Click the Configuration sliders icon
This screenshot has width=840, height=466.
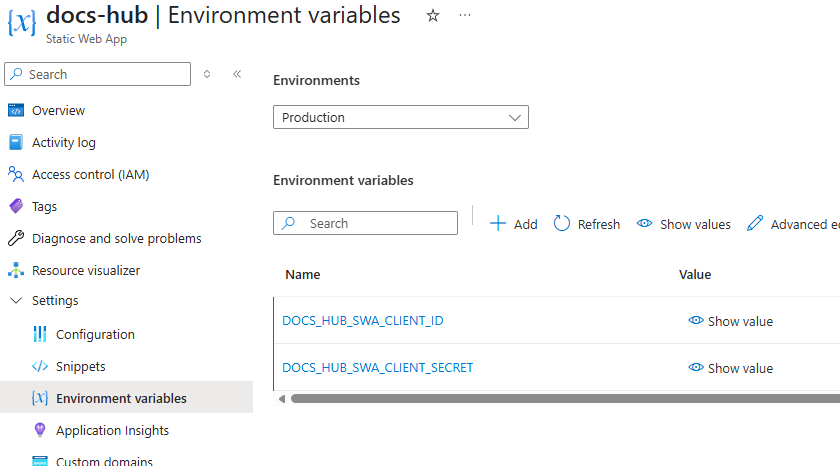tap(40, 334)
